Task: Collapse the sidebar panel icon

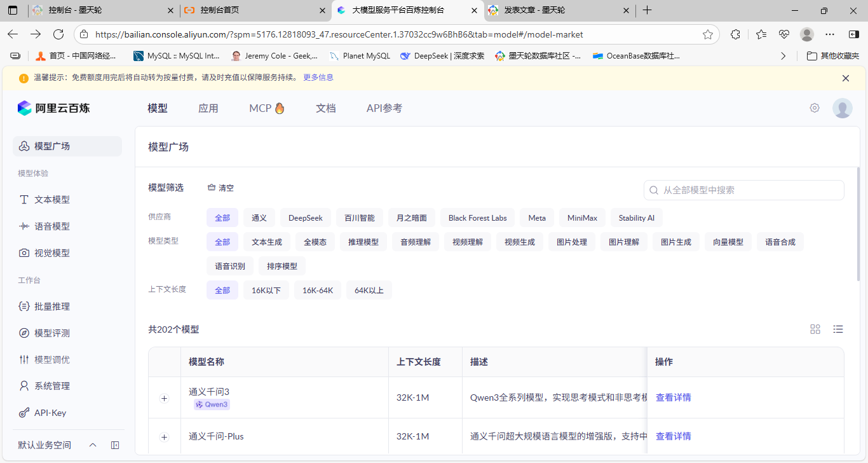Action: point(115,445)
